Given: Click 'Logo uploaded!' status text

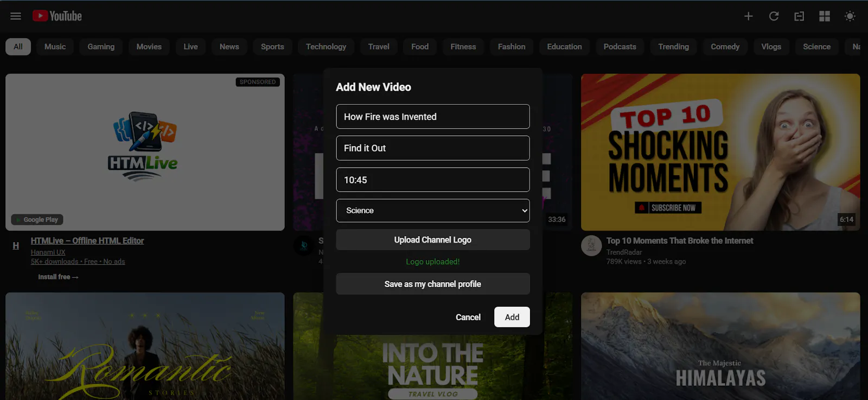Looking at the screenshot, I should [x=433, y=262].
